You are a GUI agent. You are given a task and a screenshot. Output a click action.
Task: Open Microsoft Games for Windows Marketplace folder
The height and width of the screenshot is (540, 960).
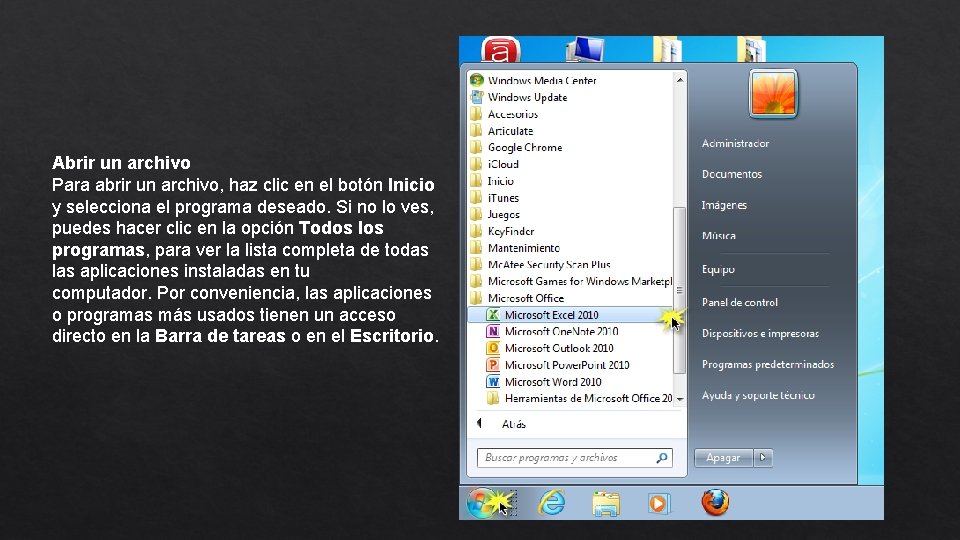pos(570,281)
